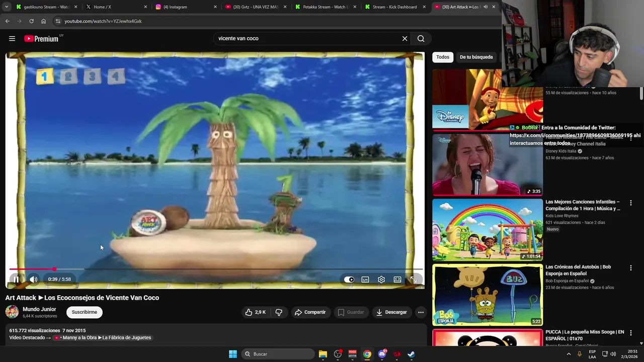Pause the video
This screenshot has height=362, width=644.
[x=16, y=280]
